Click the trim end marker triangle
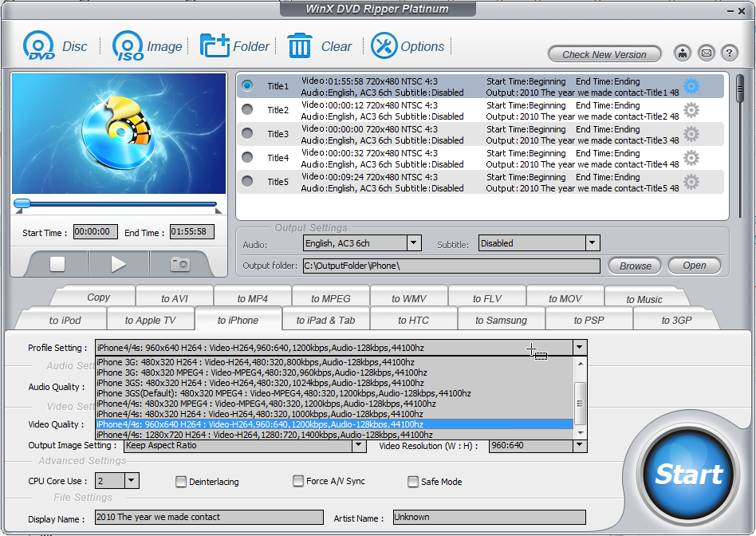756x536 pixels. [218, 211]
